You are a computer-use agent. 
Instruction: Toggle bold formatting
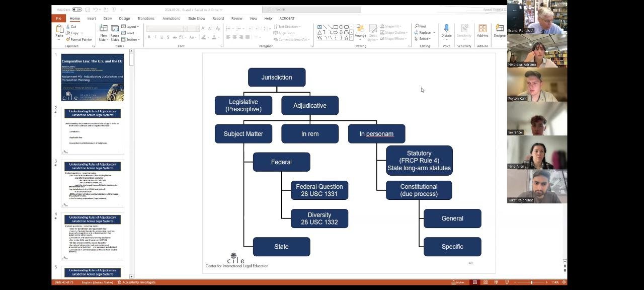tap(149, 37)
